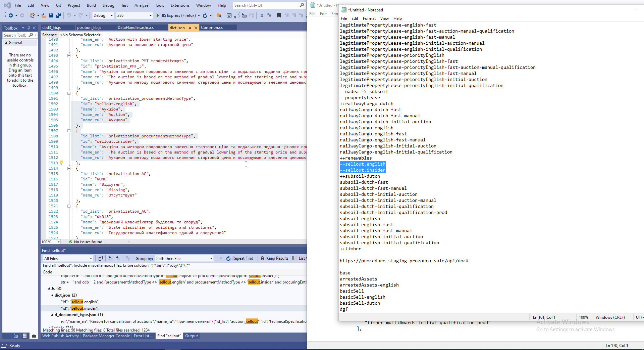Screen dimensions: 644x350
Task: Click the Notepad icon in the front Notepad title bar
Action: [344, 10]
